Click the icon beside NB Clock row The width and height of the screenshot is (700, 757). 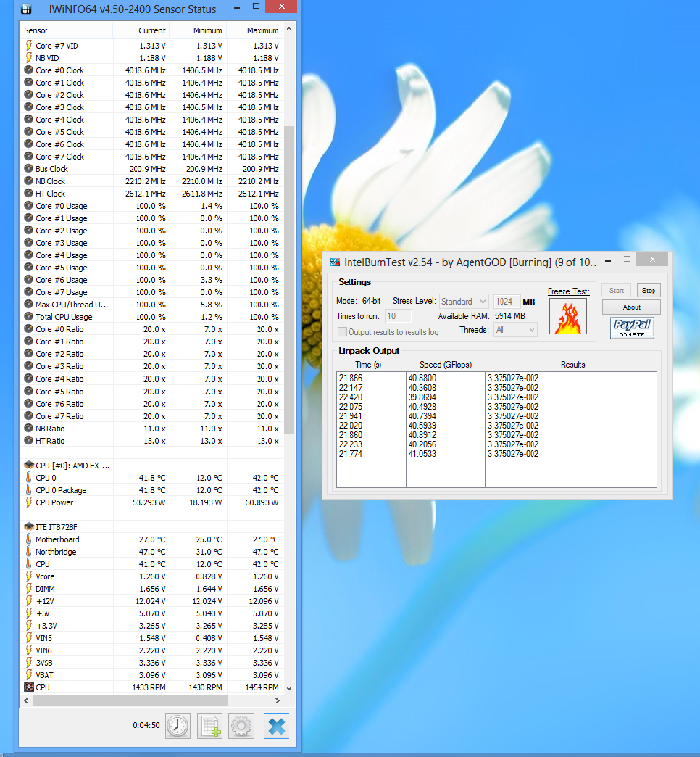(x=29, y=181)
